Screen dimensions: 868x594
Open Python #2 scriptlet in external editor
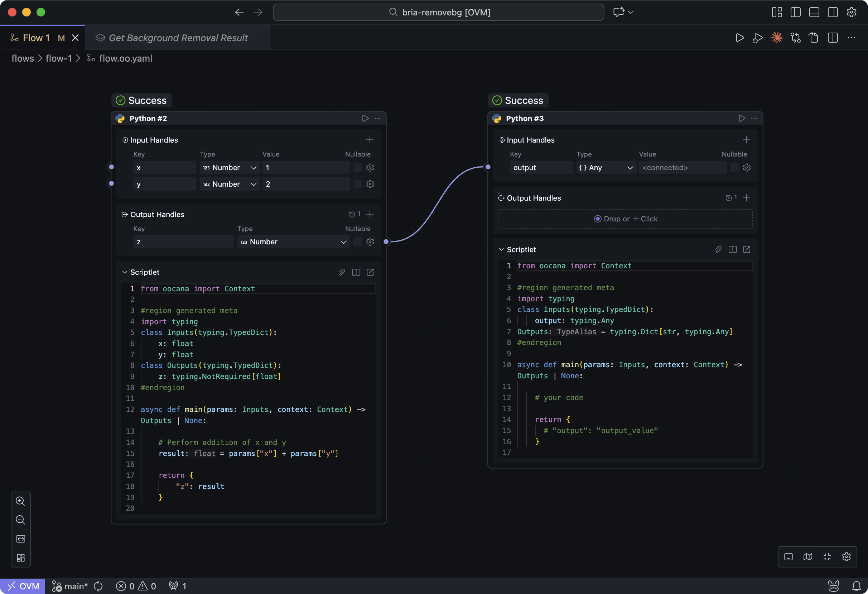point(370,272)
